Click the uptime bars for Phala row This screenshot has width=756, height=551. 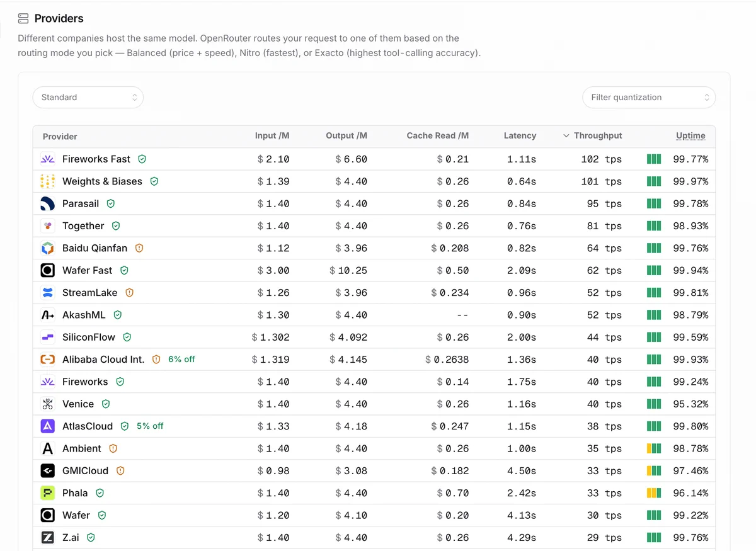(x=654, y=493)
